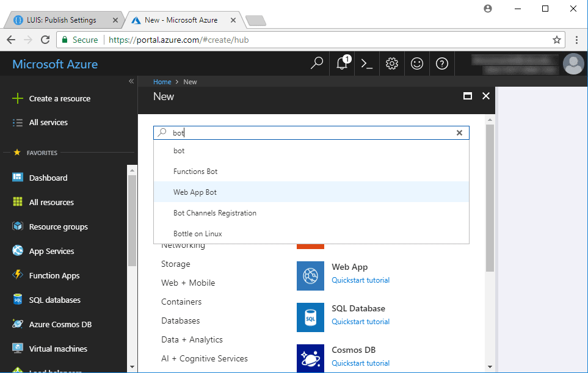Click the Web App tile icon

pyautogui.click(x=311, y=276)
